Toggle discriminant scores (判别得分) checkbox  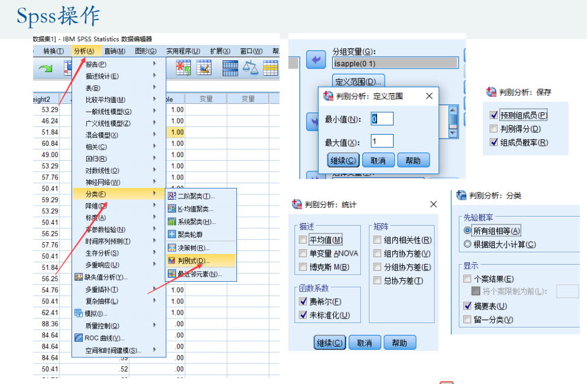pyautogui.click(x=493, y=129)
